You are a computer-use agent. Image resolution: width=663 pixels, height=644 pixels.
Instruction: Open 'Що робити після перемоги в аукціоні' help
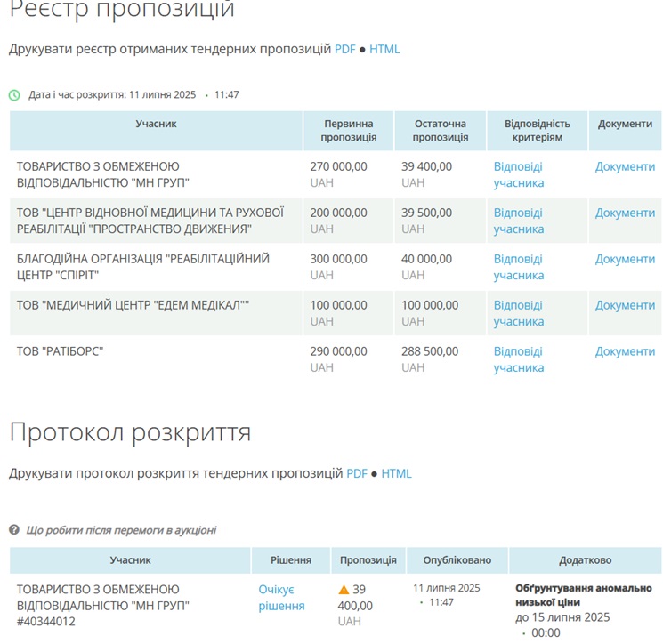121,530
